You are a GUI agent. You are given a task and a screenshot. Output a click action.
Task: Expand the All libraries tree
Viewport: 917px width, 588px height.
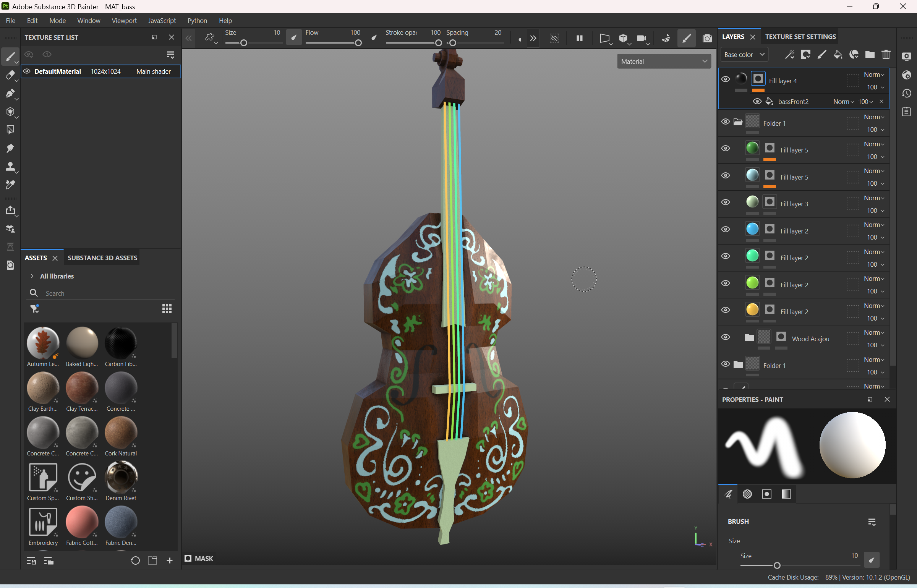[x=32, y=276]
